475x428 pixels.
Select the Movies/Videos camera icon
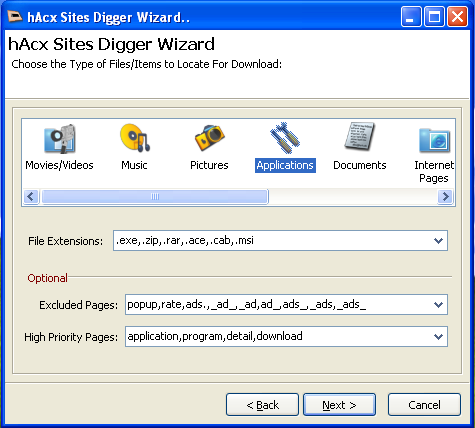point(60,139)
